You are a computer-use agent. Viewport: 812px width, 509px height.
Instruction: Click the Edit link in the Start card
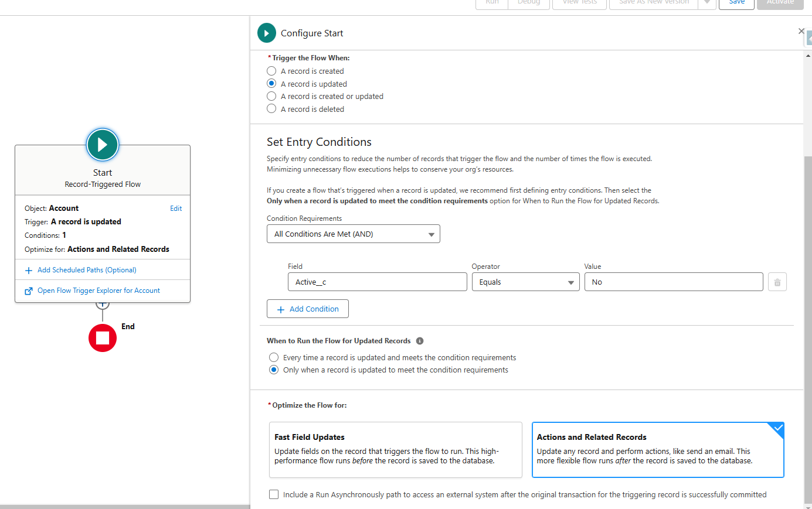point(176,209)
